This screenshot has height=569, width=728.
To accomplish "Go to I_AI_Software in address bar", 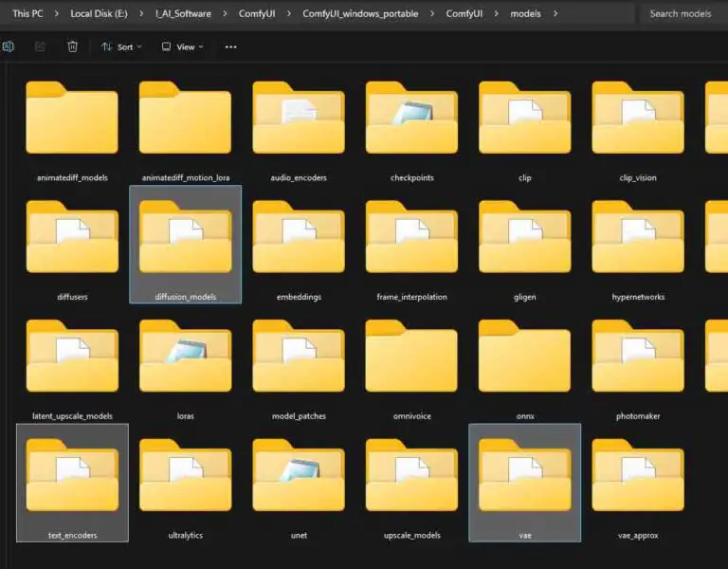I will (183, 14).
